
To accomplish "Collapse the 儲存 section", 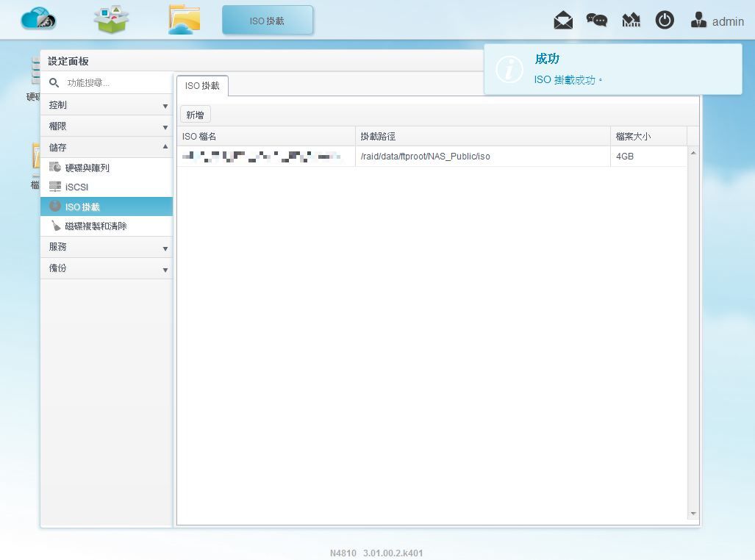I will pos(107,147).
